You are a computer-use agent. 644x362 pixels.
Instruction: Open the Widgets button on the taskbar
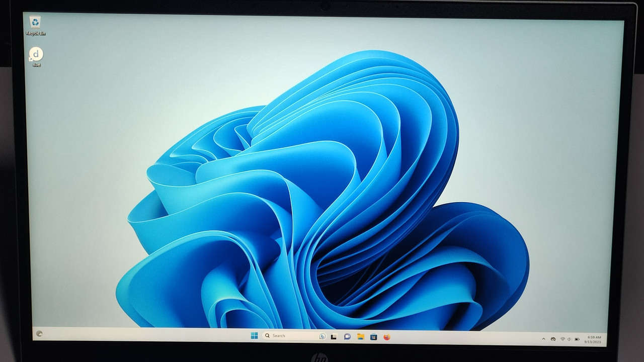[39, 333]
